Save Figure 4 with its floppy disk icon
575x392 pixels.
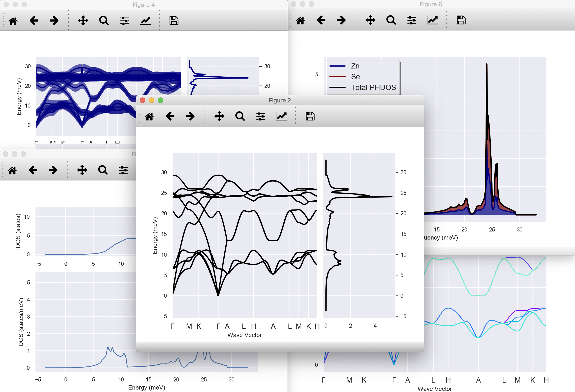[x=174, y=20]
